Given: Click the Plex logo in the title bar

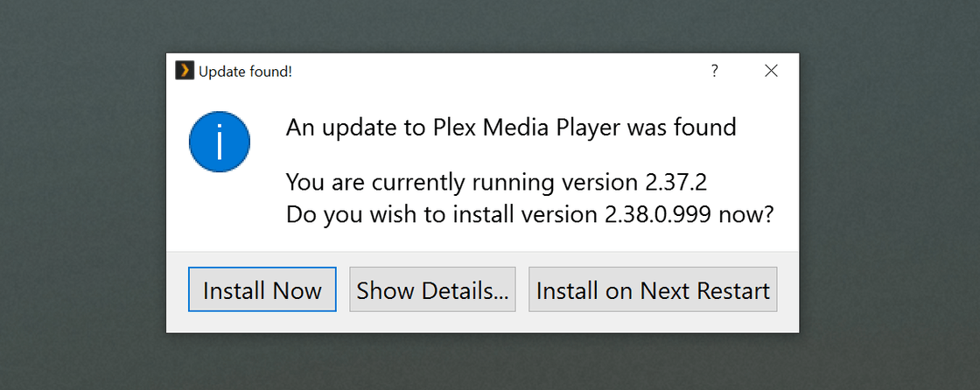Looking at the screenshot, I should coord(184,71).
